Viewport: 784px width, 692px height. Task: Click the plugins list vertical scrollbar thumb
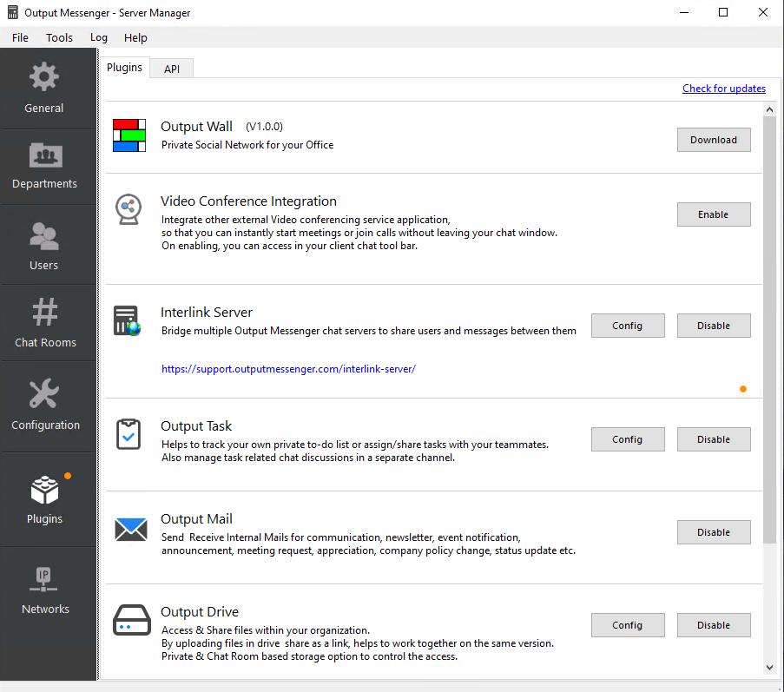click(x=769, y=330)
